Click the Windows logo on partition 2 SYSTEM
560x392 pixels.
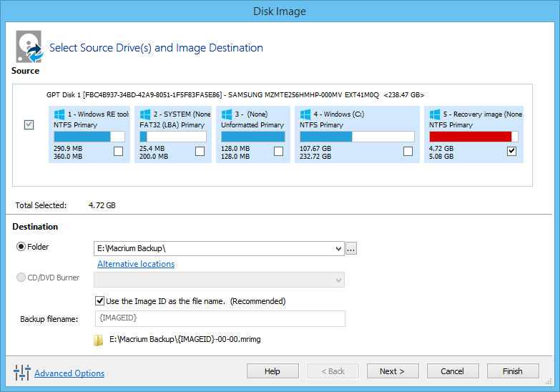click(145, 114)
